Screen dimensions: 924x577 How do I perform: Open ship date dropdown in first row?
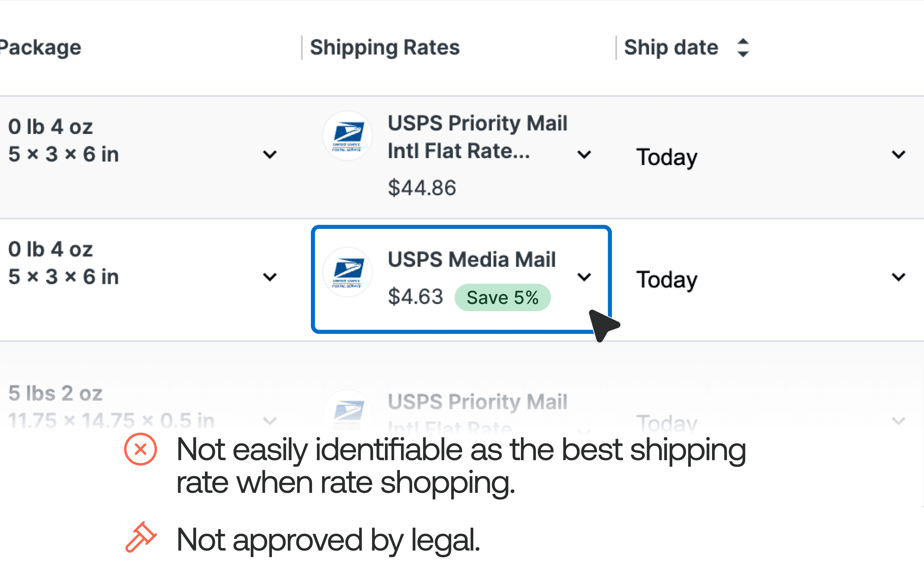(x=898, y=155)
